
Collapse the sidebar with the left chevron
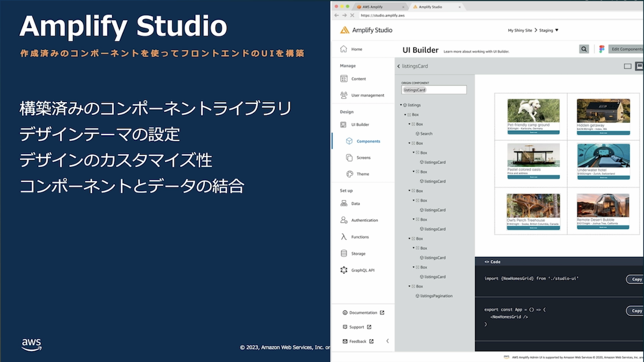point(387,341)
